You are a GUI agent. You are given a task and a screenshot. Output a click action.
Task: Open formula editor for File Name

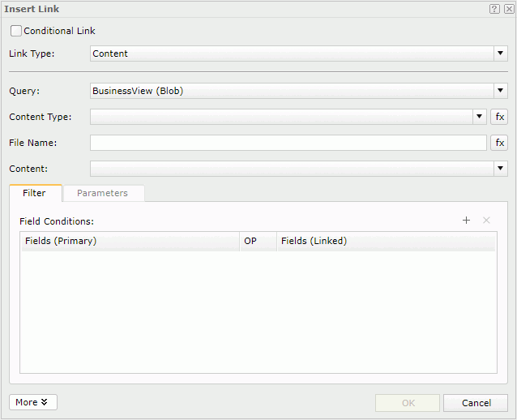(x=499, y=143)
